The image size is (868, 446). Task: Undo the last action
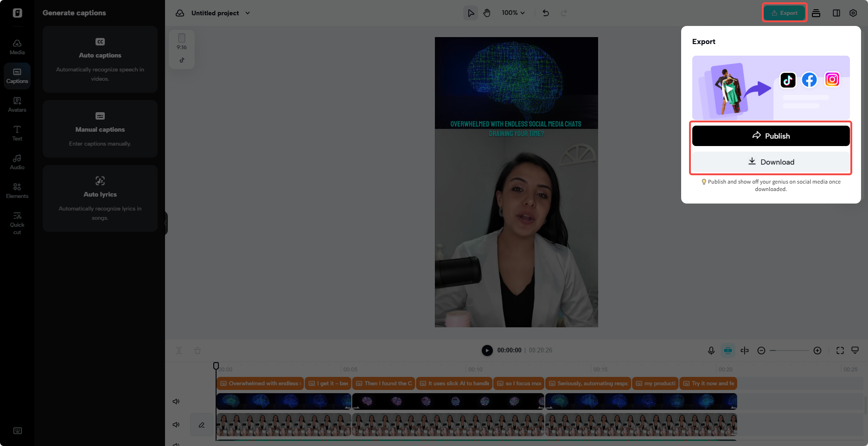(x=546, y=13)
